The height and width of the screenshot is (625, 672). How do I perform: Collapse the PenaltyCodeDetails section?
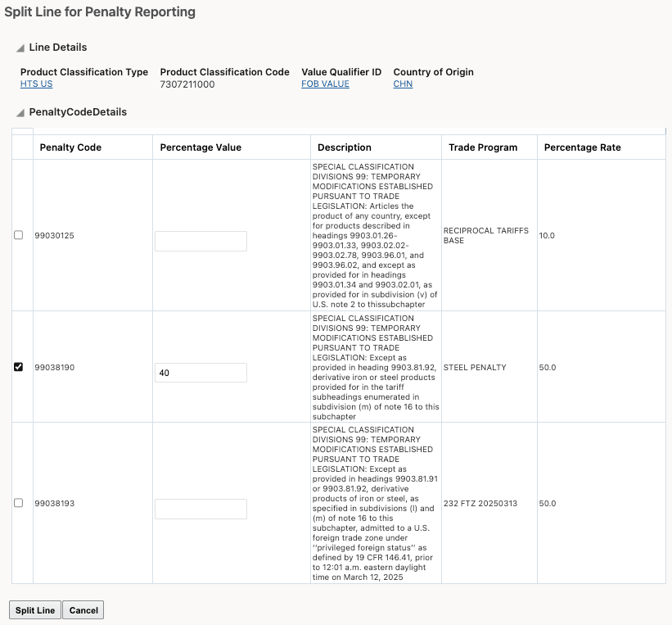click(x=20, y=112)
